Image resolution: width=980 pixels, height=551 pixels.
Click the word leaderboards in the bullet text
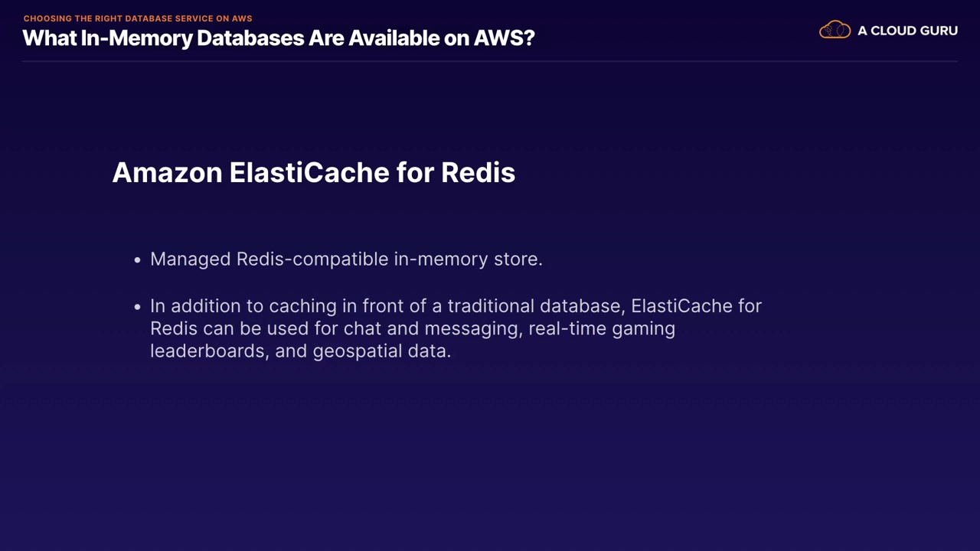(x=207, y=351)
